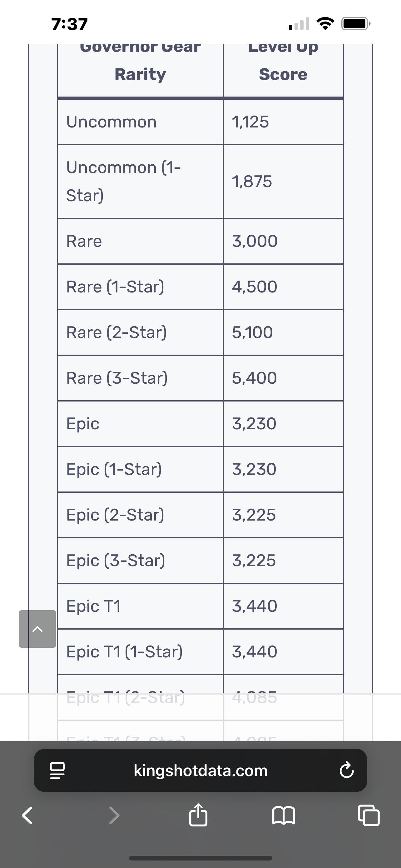The image size is (401, 868).
Task: Open Safari bookmarks book icon
Action: pyautogui.click(x=284, y=816)
